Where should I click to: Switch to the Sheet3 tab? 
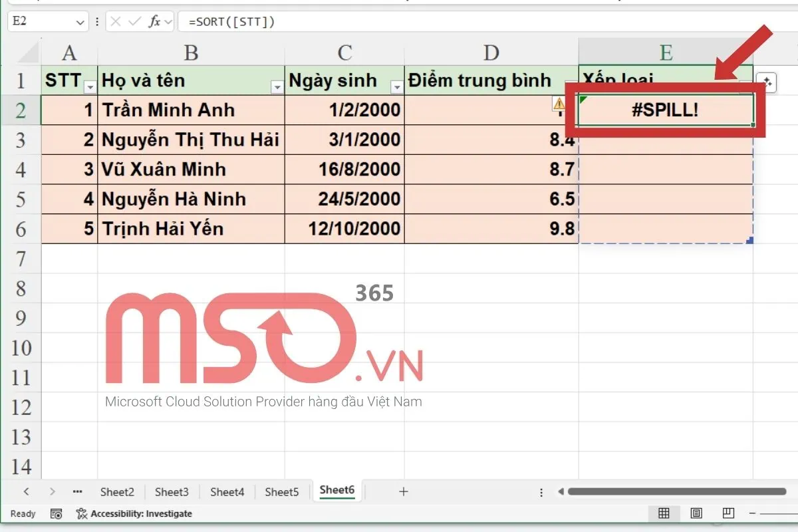click(x=172, y=491)
